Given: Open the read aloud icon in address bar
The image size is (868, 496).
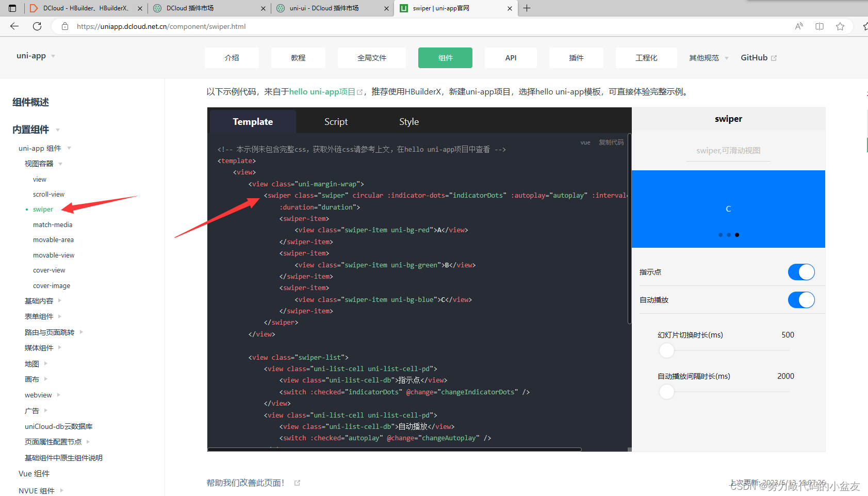Looking at the screenshot, I should pyautogui.click(x=799, y=26).
